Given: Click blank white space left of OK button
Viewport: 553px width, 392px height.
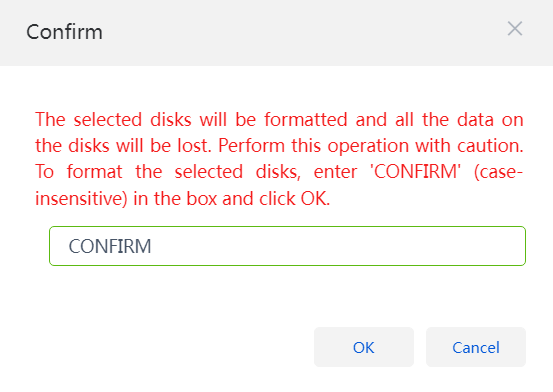Looking at the screenshot, I should tap(169, 347).
